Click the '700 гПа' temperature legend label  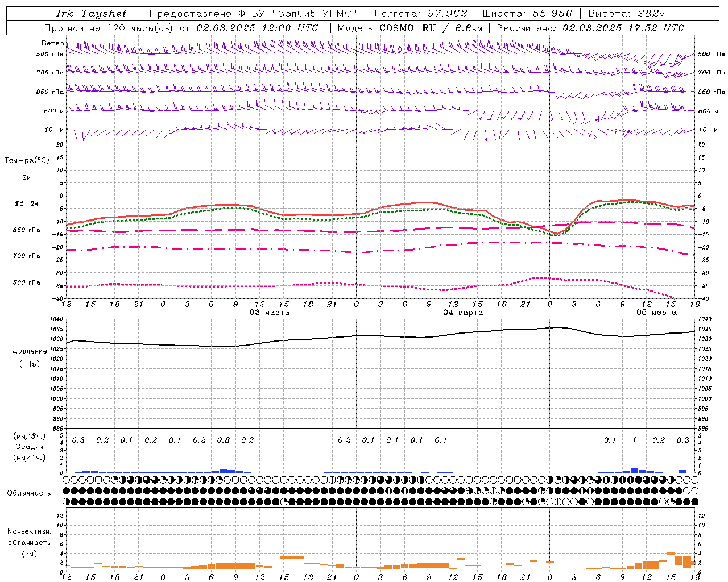point(27,256)
